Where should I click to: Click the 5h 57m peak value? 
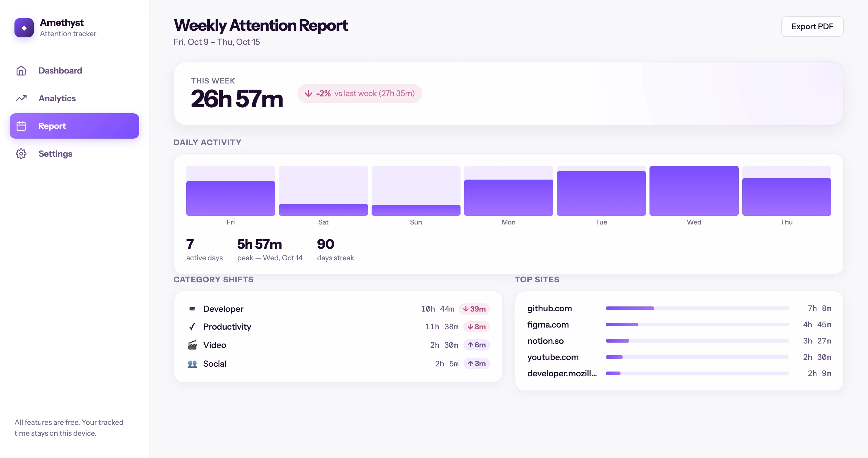click(x=259, y=244)
